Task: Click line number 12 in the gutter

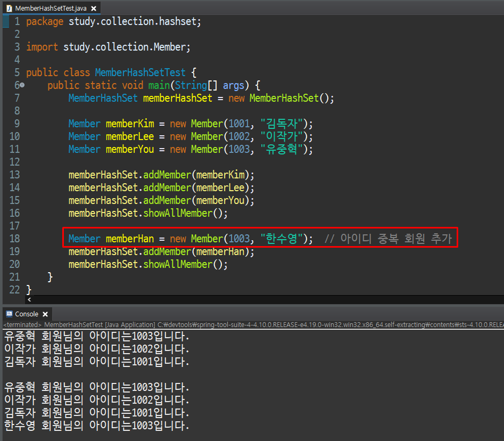Action: point(15,162)
